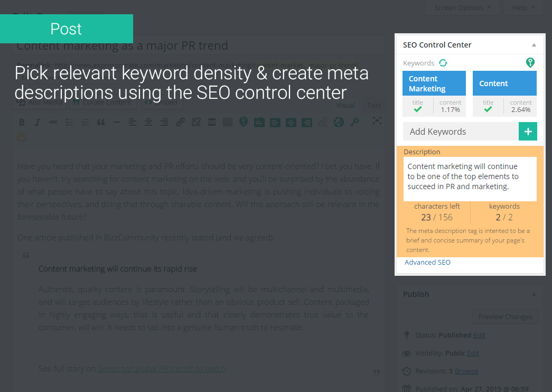Click the meta Description text area

point(470,179)
